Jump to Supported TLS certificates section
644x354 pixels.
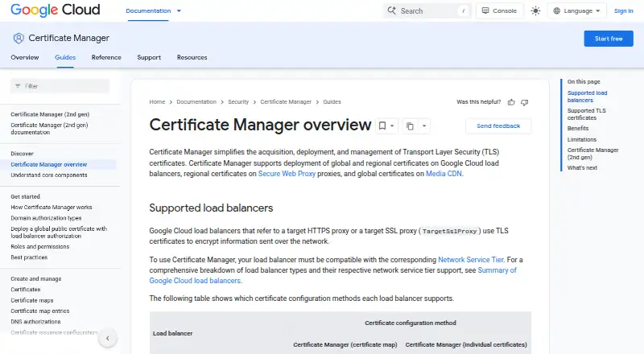(x=587, y=114)
